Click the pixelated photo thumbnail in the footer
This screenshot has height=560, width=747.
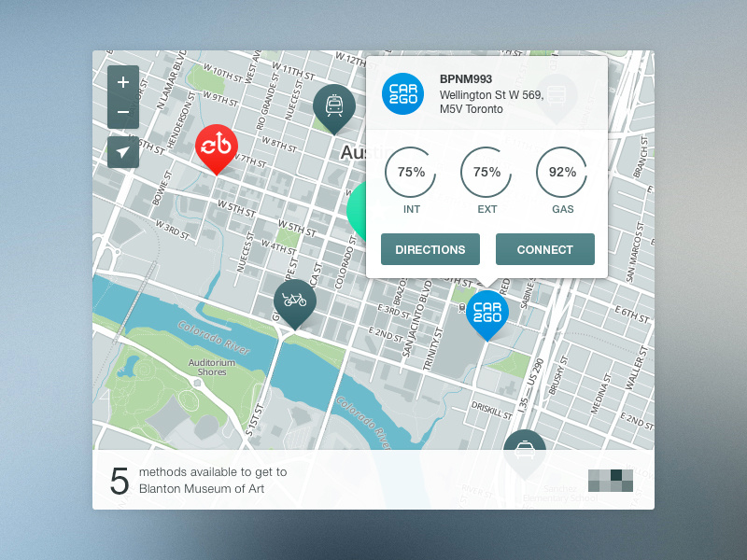[609, 480]
